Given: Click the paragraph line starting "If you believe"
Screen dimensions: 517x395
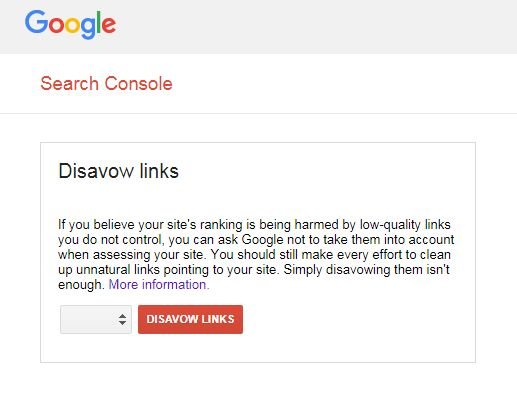Looking at the screenshot, I should tap(254, 225).
